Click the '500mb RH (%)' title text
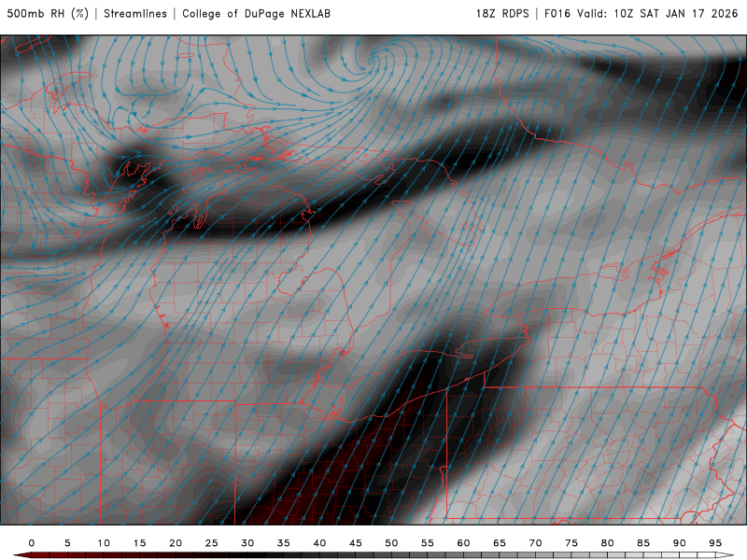This screenshot has width=747, height=560. pyautogui.click(x=48, y=14)
